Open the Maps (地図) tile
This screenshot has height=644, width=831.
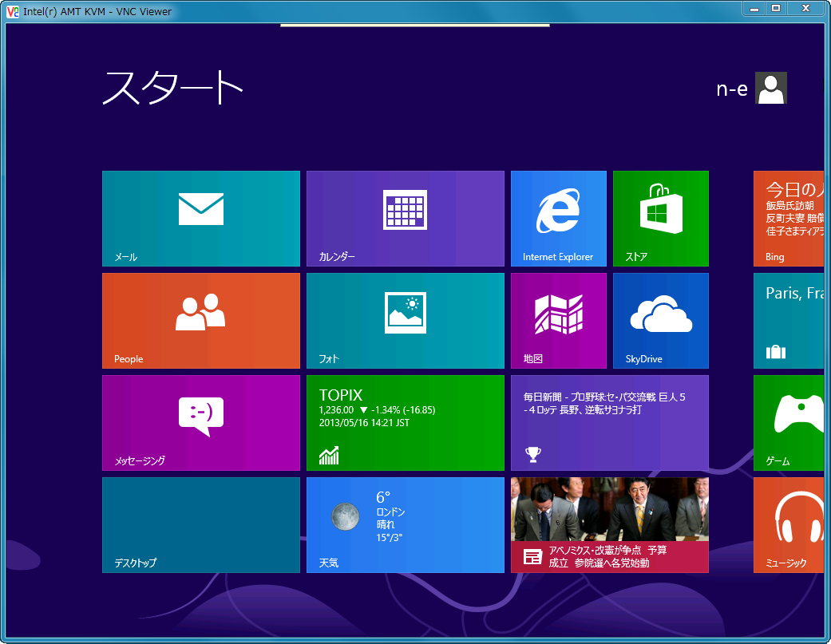click(x=559, y=321)
